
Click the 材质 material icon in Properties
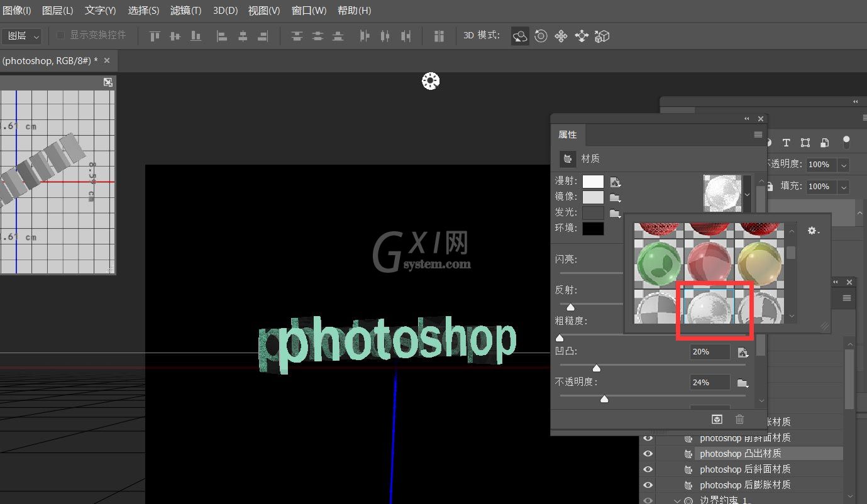[x=567, y=159]
